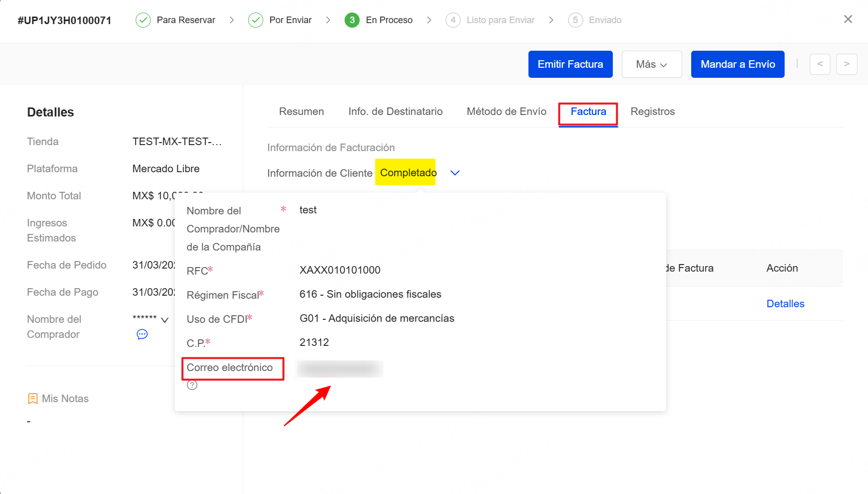Open the Método de Envío tab
This screenshot has width=868, height=494.
coord(506,111)
